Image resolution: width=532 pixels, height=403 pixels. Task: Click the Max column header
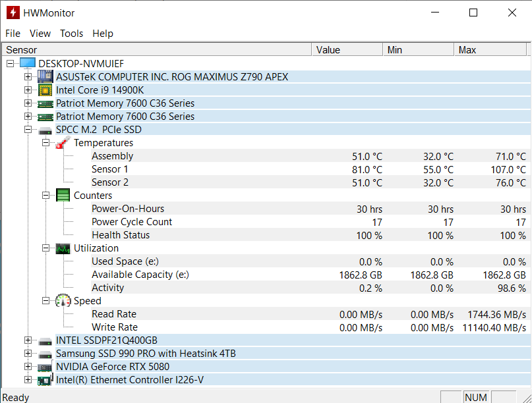coord(490,50)
